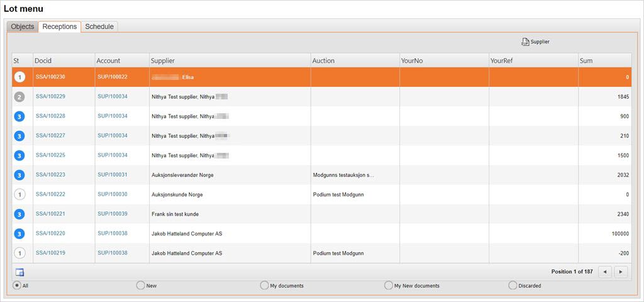Select the All radio filter
Viewport: 644px width, 302px height.
pyautogui.click(x=17, y=286)
